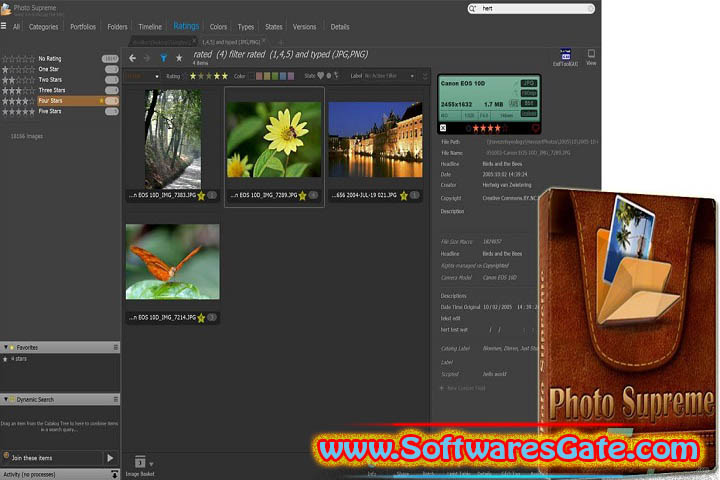This screenshot has width=720, height=480.
Task: Click the favorite star toolbar icon
Action: coord(179,58)
